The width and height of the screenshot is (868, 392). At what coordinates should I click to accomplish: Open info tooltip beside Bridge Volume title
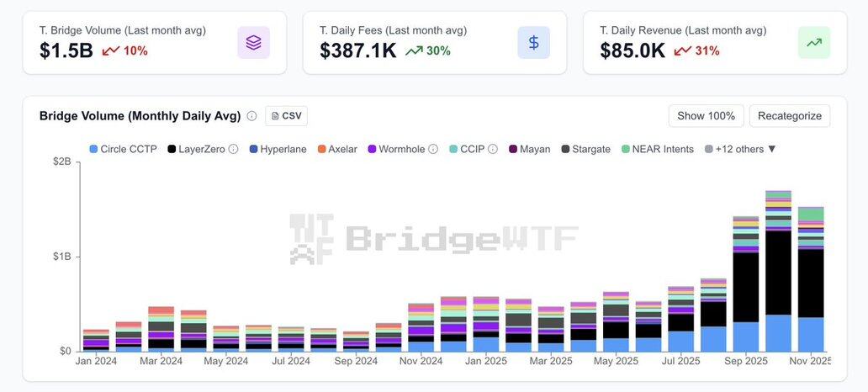coord(251,116)
